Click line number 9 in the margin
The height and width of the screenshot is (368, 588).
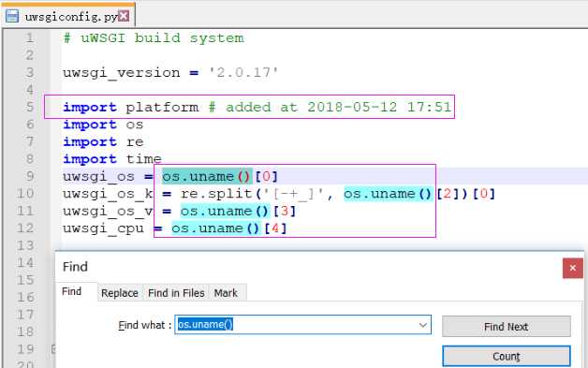pyautogui.click(x=30, y=176)
